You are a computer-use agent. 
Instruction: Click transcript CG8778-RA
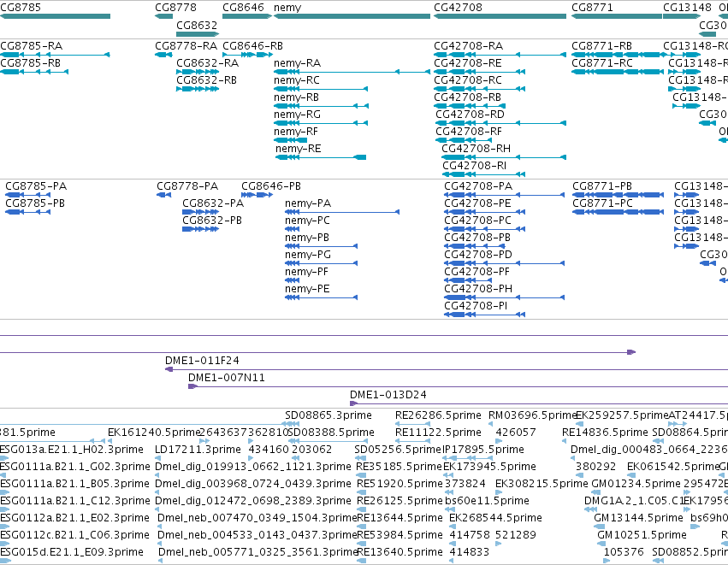163,55
